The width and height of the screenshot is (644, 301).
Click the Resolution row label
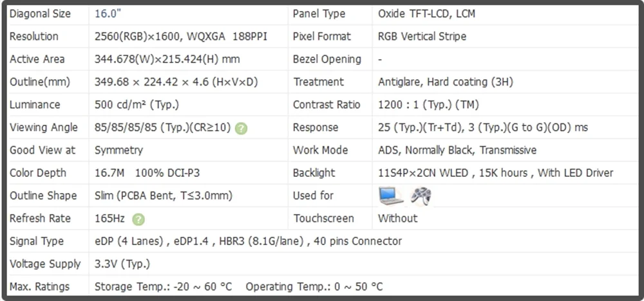[x=34, y=37]
